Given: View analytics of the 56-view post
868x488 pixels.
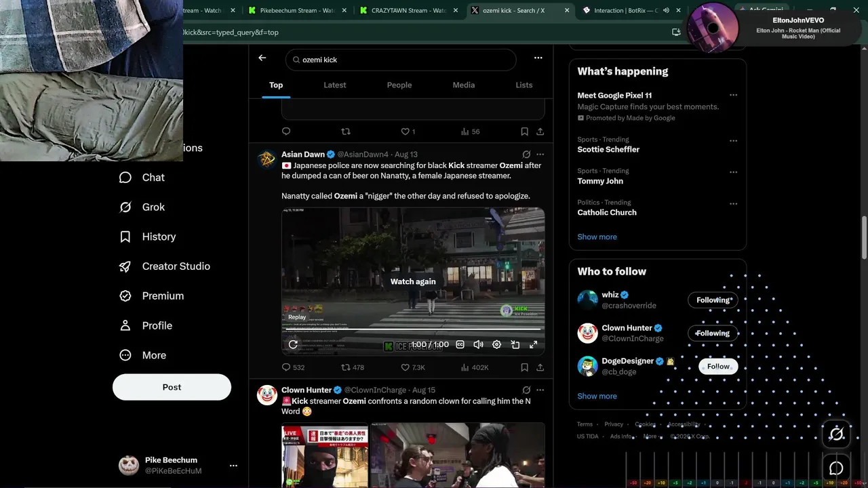Looking at the screenshot, I should click(470, 131).
